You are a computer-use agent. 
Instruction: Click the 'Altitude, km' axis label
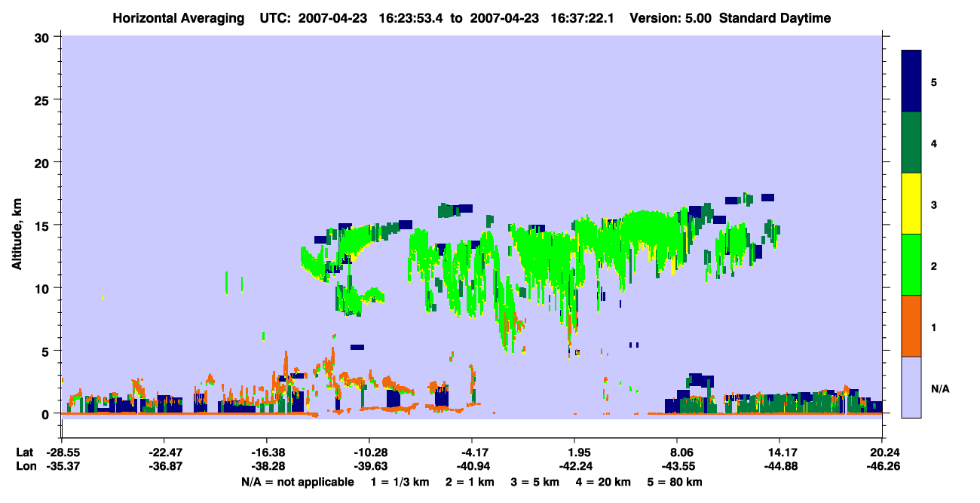[17, 234]
